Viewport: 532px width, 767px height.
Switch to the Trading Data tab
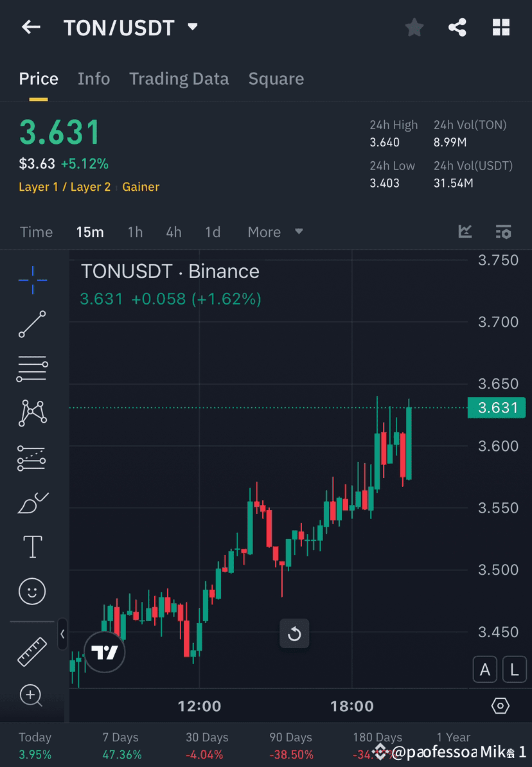pos(179,78)
